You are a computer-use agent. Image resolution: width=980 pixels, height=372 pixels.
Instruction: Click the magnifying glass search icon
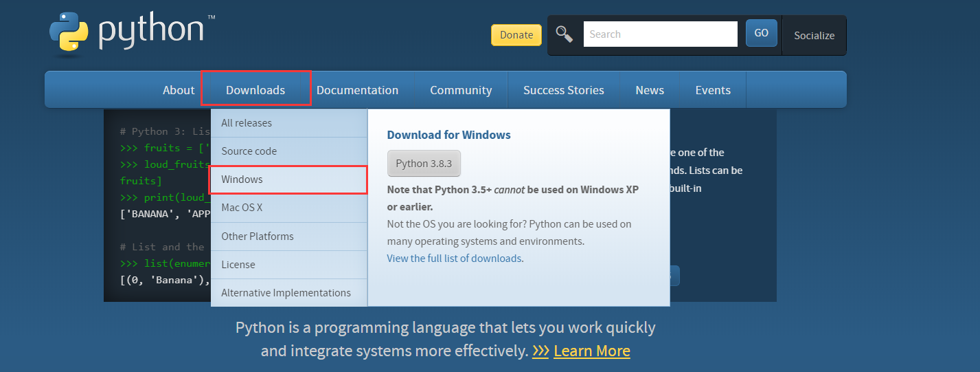(x=565, y=34)
